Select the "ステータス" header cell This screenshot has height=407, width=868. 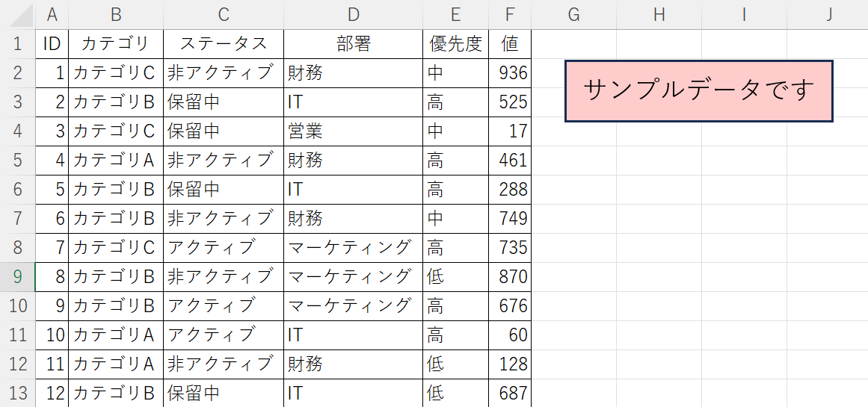tap(223, 44)
